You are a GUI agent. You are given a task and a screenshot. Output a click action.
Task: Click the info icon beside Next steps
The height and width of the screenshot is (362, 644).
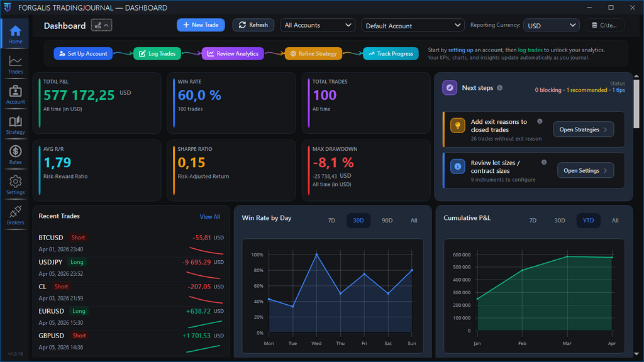pyautogui.click(x=500, y=88)
